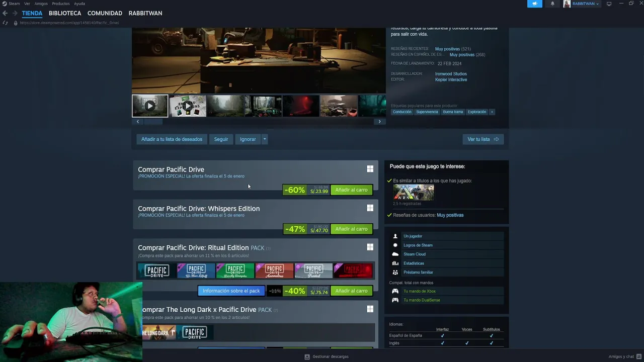Click Windows icon on Whispers Edition box
The image size is (644, 362).
[x=370, y=208]
